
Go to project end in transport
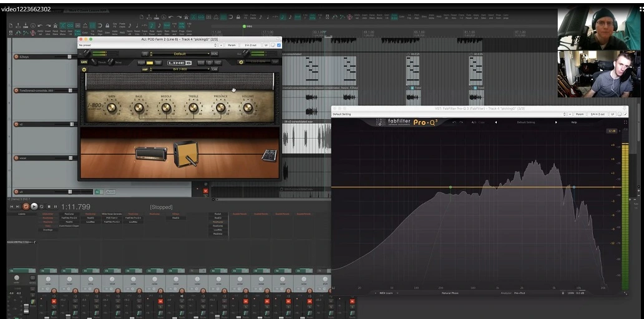coord(18,207)
